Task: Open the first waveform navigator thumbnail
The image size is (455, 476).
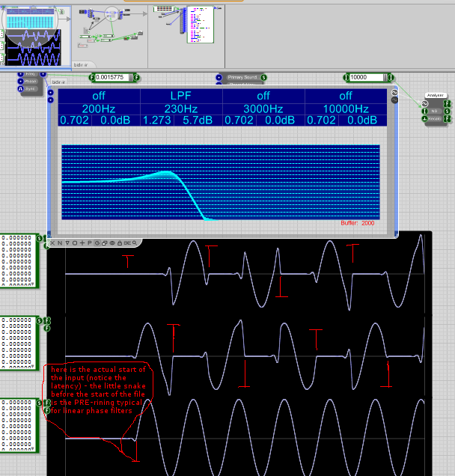Action: [35, 35]
